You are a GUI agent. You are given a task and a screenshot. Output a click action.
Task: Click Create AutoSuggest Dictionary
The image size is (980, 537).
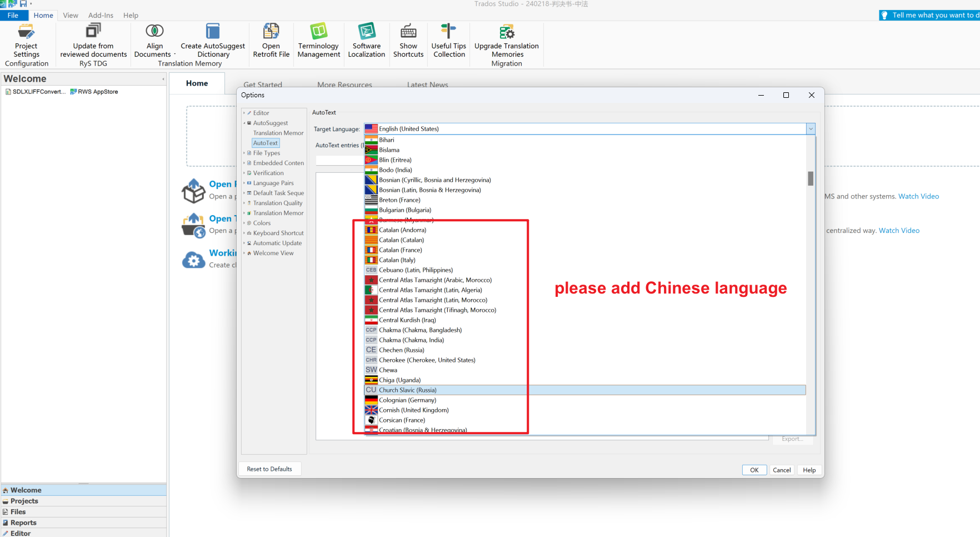click(213, 41)
